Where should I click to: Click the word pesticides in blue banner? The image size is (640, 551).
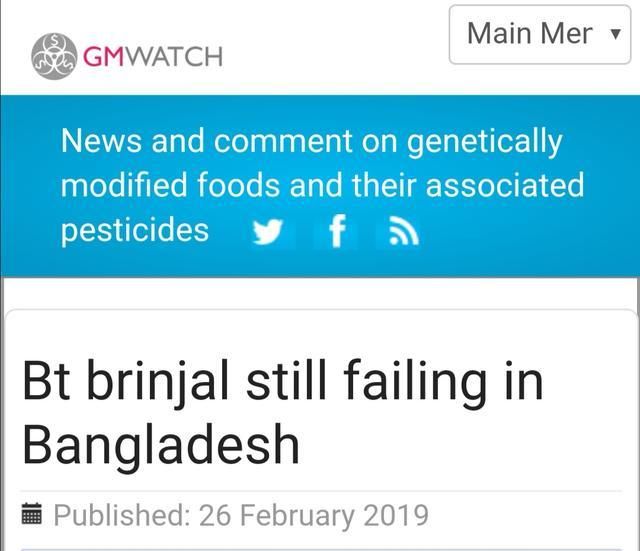[x=135, y=231]
